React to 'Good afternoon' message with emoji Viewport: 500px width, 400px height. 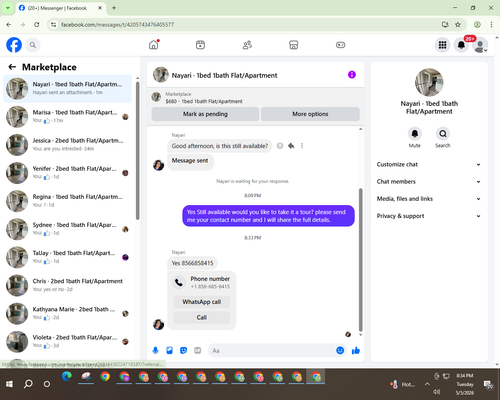point(280,146)
